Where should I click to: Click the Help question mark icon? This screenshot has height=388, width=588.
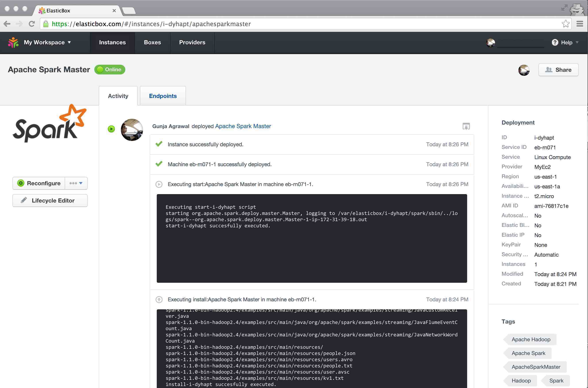point(555,43)
